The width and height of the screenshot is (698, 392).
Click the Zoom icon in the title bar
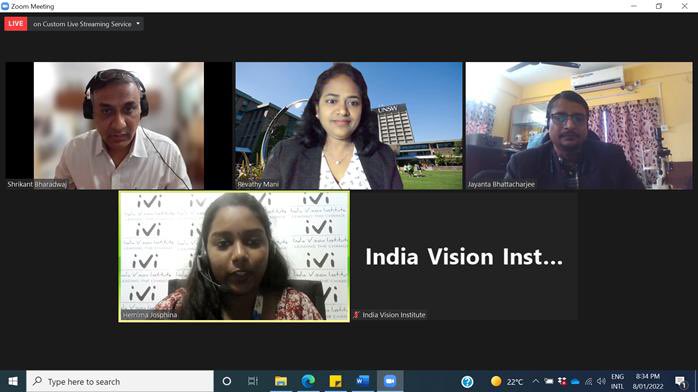[x=5, y=6]
